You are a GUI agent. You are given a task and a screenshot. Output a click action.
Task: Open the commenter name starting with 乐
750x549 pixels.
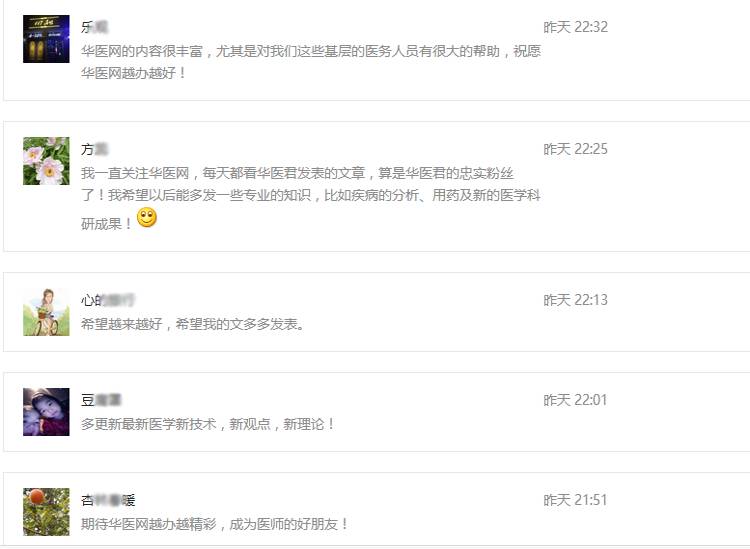click(94, 27)
